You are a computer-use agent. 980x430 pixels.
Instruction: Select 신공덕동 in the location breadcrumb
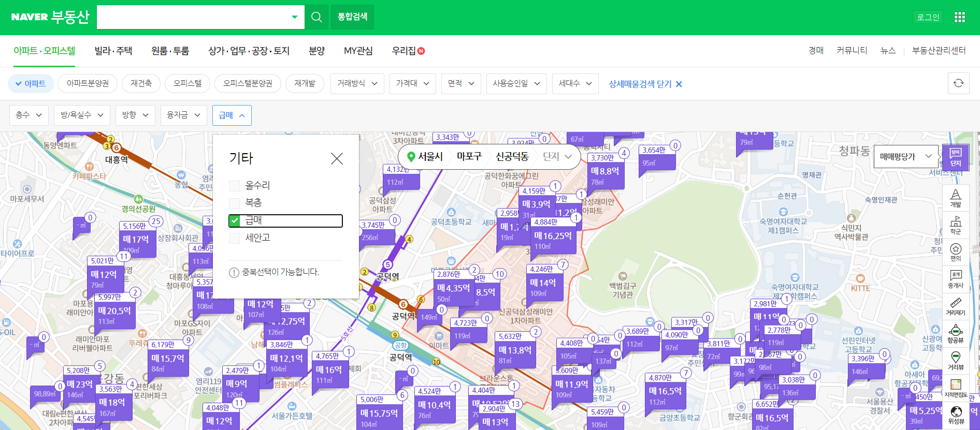(512, 156)
